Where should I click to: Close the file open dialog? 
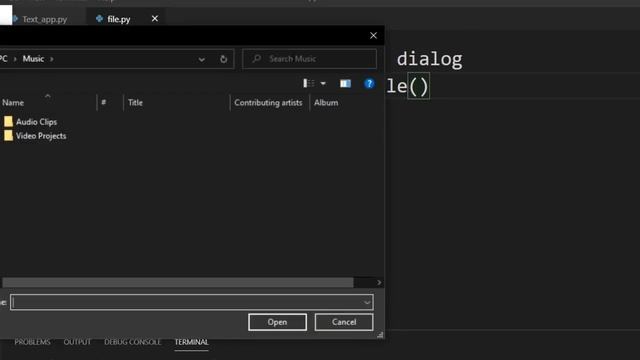point(373,36)
